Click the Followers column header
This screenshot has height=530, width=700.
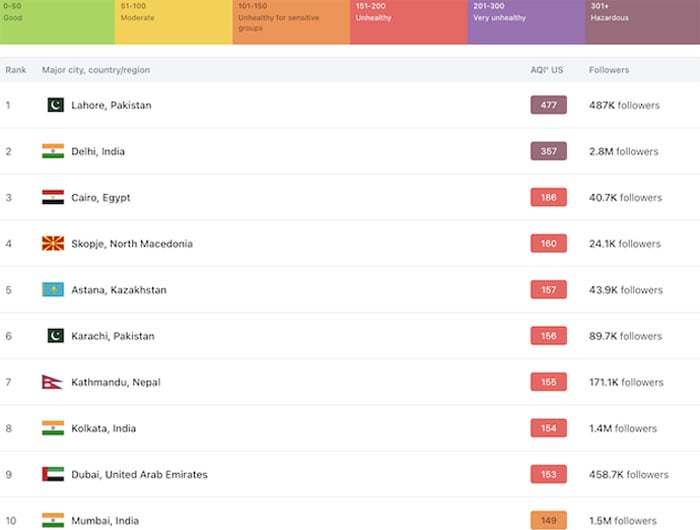pos(609,70)
